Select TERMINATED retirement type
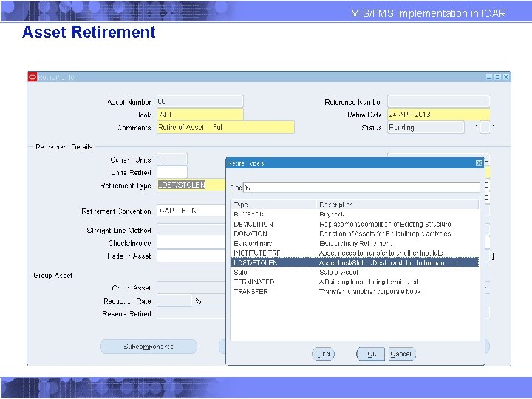The image size is (532, 399). coord(355,282)
